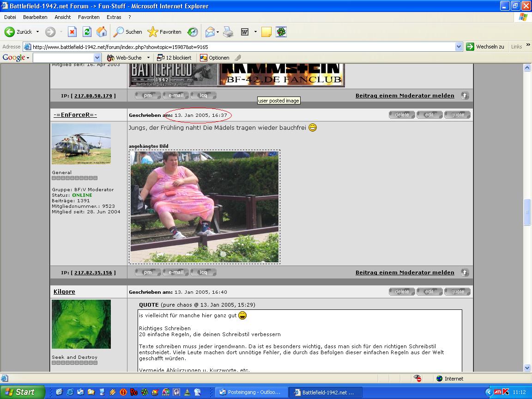Open the Bearbeiten menu
The height and width of the screenshot is (399, 532).
[35, 17]
